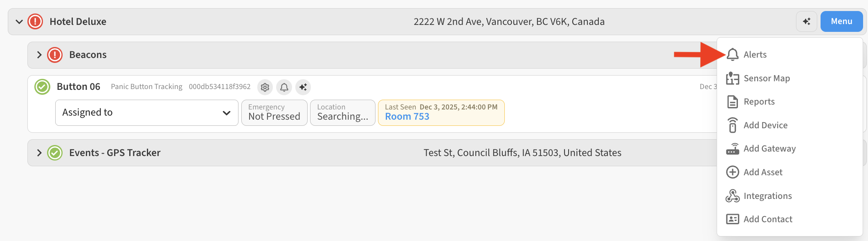The width and height of the screenshot is (868, 241).
Task: Click the Hotel Deluxe red alert status icon
Action: coord(35,22)
